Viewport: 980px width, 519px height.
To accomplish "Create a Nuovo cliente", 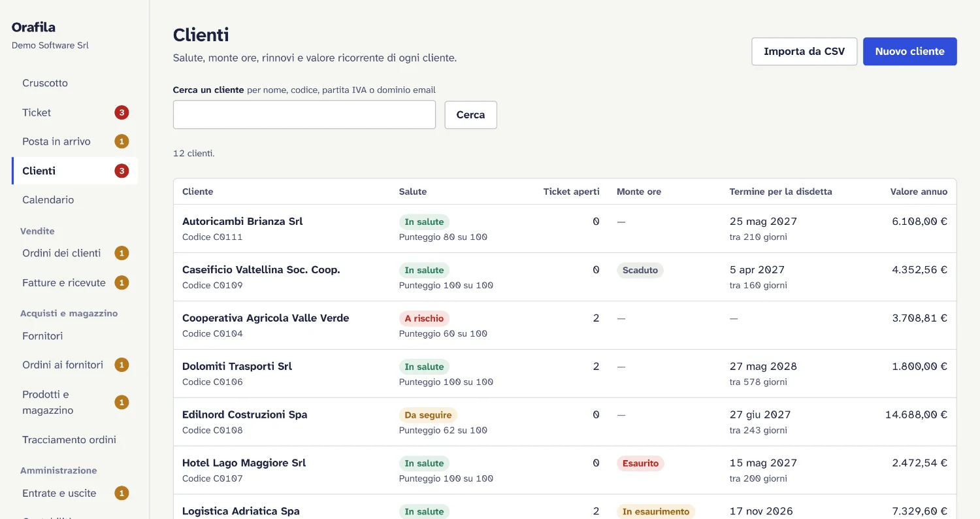I will [x=909, y=51].
